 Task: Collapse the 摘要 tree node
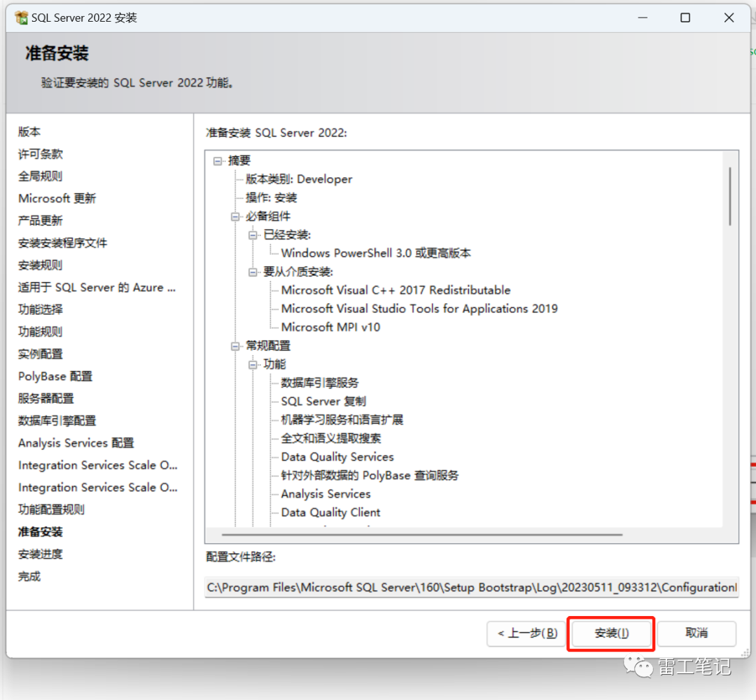click(218, 161)
